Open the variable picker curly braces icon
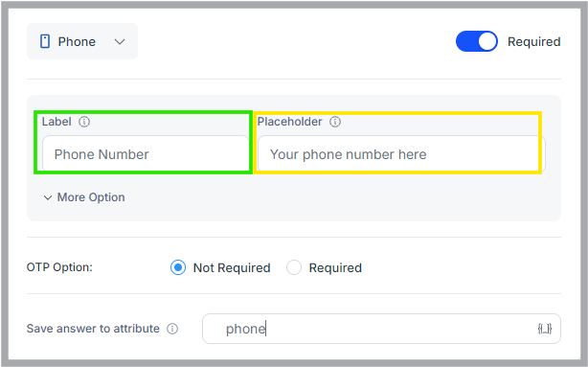This screenshot has width=588, height=367. (545, 329)
